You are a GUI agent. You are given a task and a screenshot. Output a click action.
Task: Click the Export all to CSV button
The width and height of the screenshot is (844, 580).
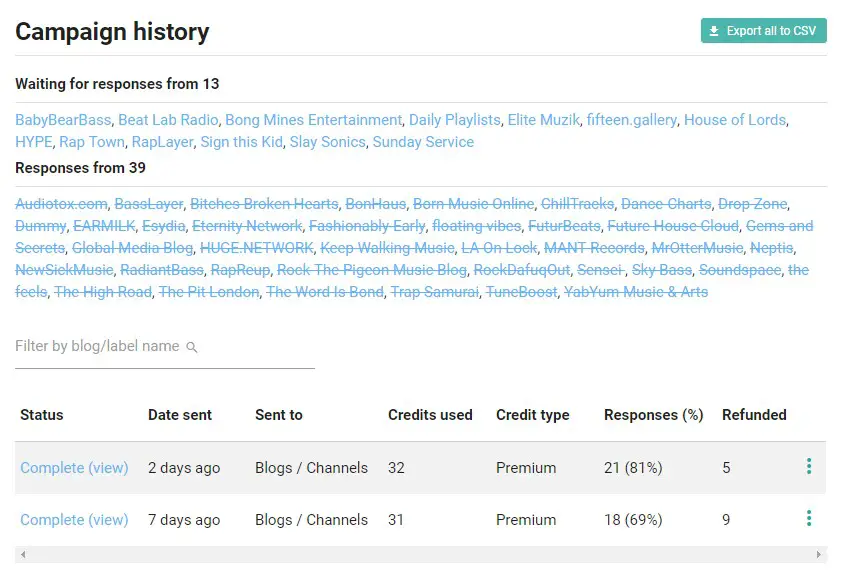pyautogui.click(x=763, y=31)
